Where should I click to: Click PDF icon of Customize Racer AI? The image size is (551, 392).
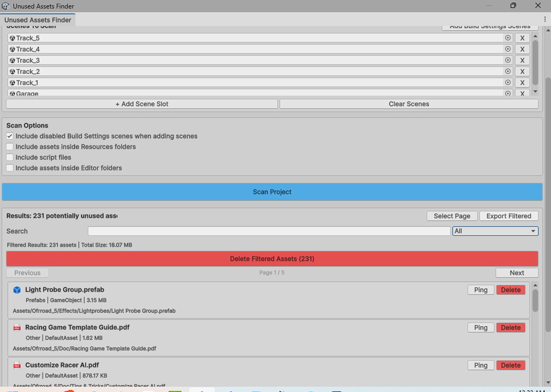(17, 366)
